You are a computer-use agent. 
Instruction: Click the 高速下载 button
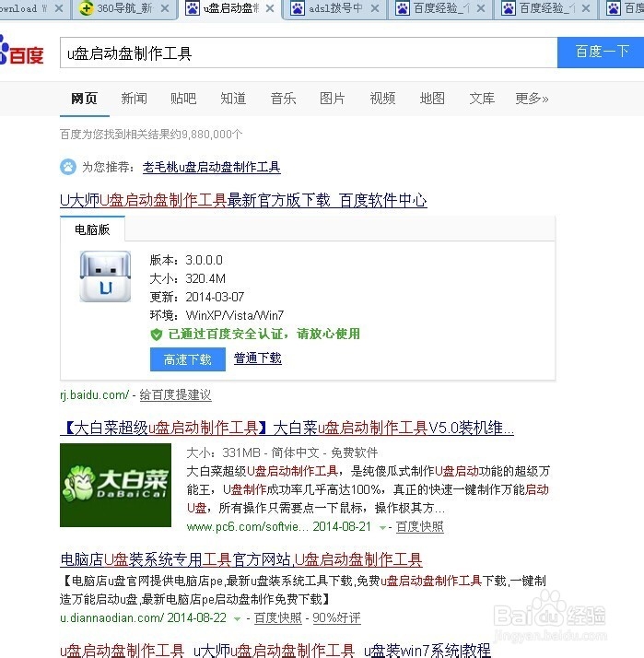[x=188, y=359]
